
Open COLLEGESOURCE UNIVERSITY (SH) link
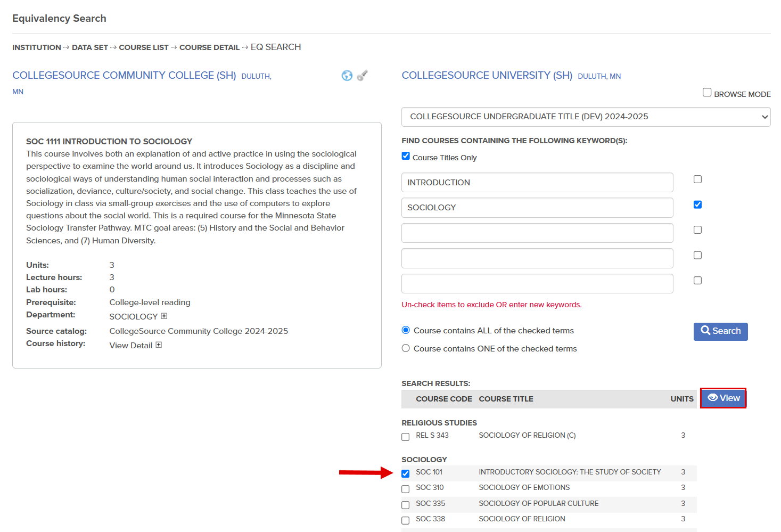pos(487,76)
